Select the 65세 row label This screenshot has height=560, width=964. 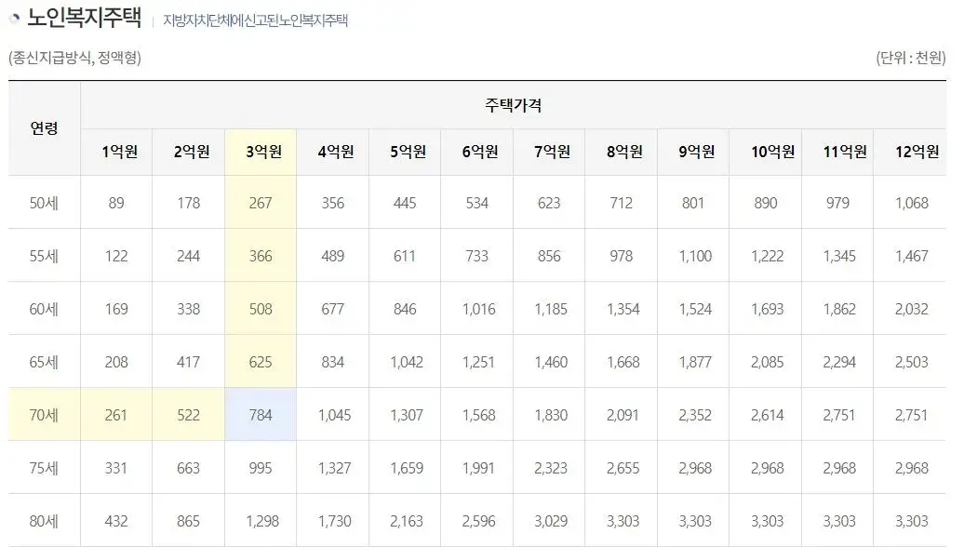click(43, 361)
